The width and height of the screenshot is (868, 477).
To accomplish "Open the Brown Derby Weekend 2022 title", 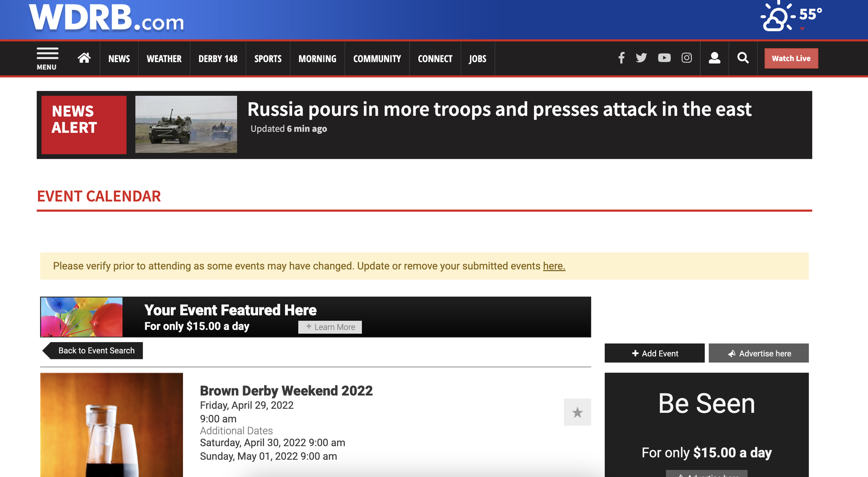I will pyautogui.click(x=286, y=391).
